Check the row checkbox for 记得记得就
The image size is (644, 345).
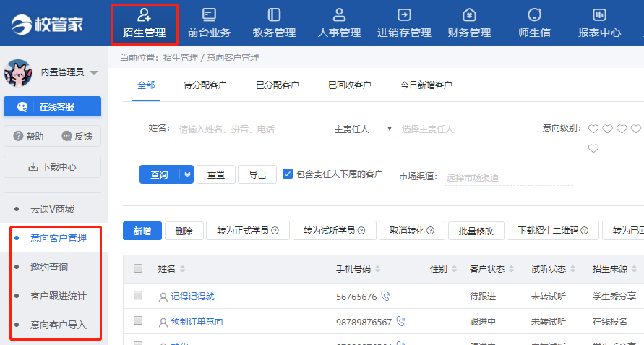click(x=138, y=295)
